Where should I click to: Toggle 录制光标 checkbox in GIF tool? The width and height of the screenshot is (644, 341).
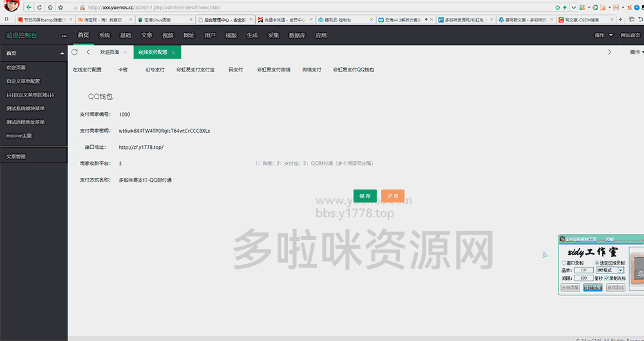[607, 278]
